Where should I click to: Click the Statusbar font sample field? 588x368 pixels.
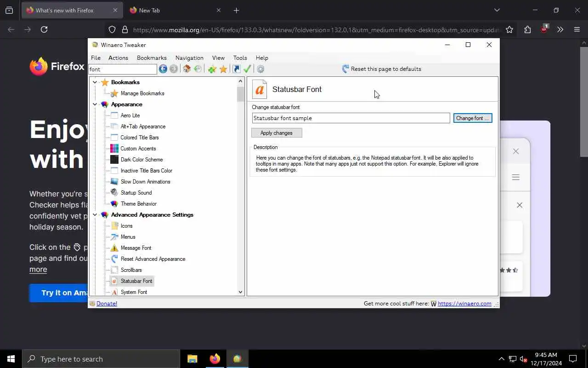[351, 118]
